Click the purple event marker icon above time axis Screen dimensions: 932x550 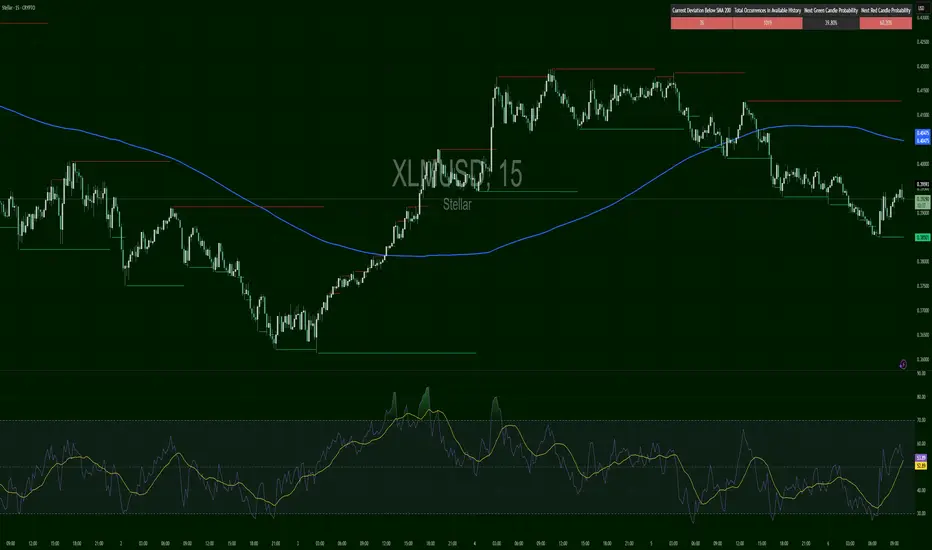click(x=903, y=364)
